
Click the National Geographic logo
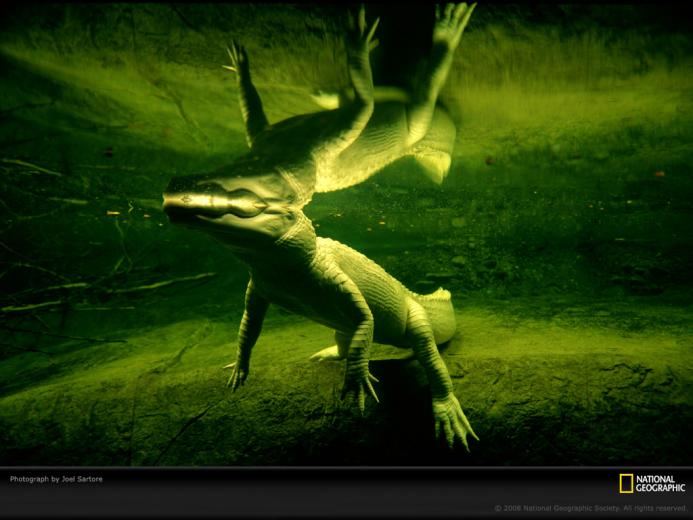pyautogui.click(x=652, y=484)
